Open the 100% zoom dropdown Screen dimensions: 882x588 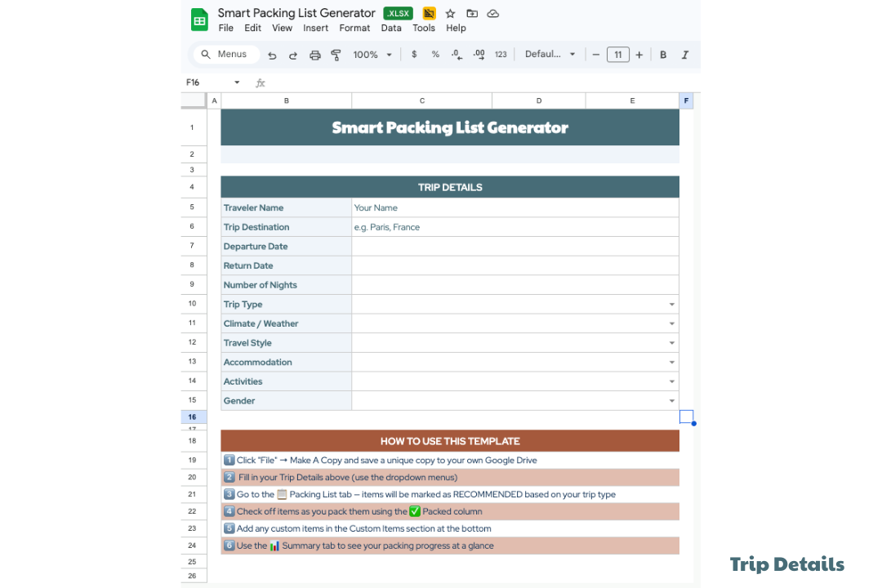pyautogui.click(x=372, y=55)
